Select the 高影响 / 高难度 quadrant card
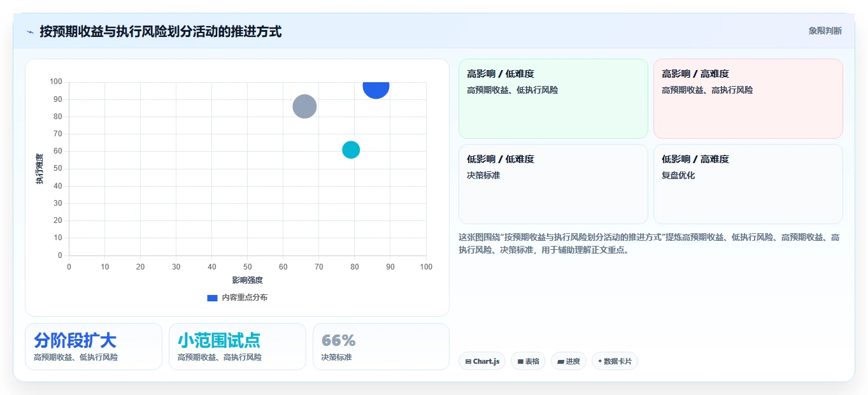This screenshot has width=868, height=395. (x=748, y=99)
